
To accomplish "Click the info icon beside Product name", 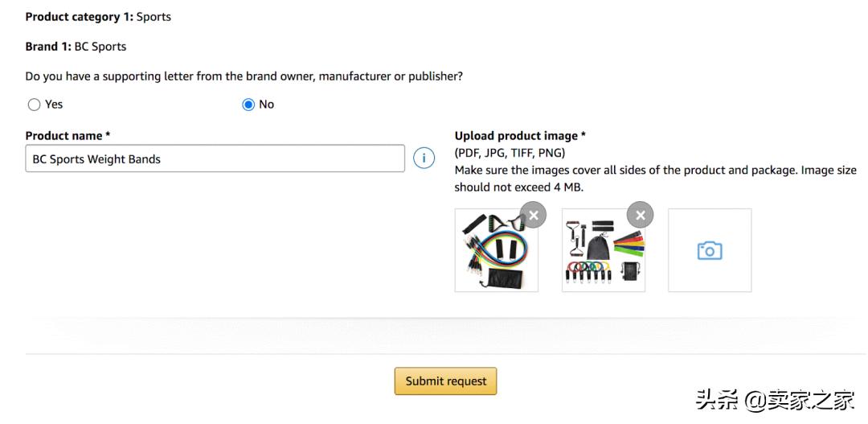I will click(x=424, y=158).
